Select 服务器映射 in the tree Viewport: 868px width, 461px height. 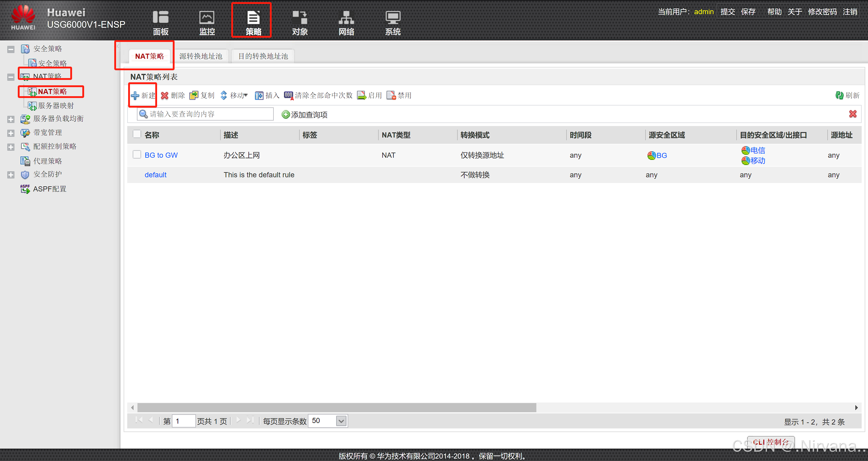(51, 106)
